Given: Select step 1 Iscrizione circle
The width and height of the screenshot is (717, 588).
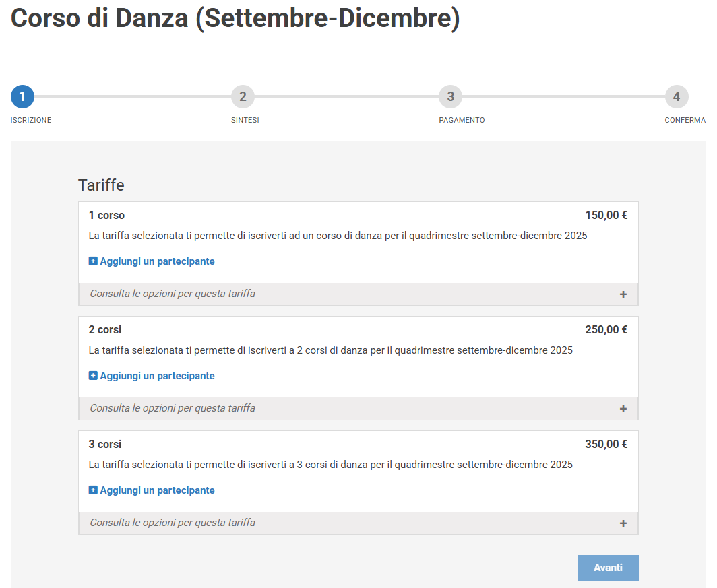Looking at the screenshot, I should [x=22, y=96].
